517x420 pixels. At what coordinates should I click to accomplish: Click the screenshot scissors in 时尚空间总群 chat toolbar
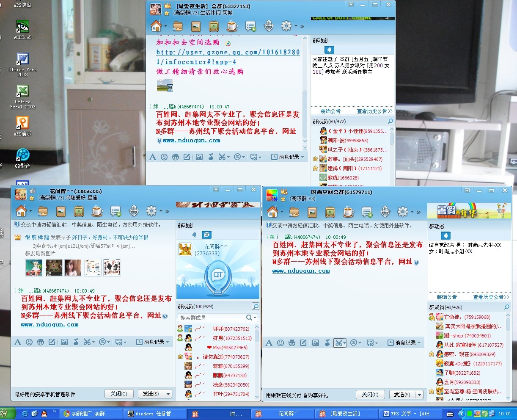click(338, 343)
